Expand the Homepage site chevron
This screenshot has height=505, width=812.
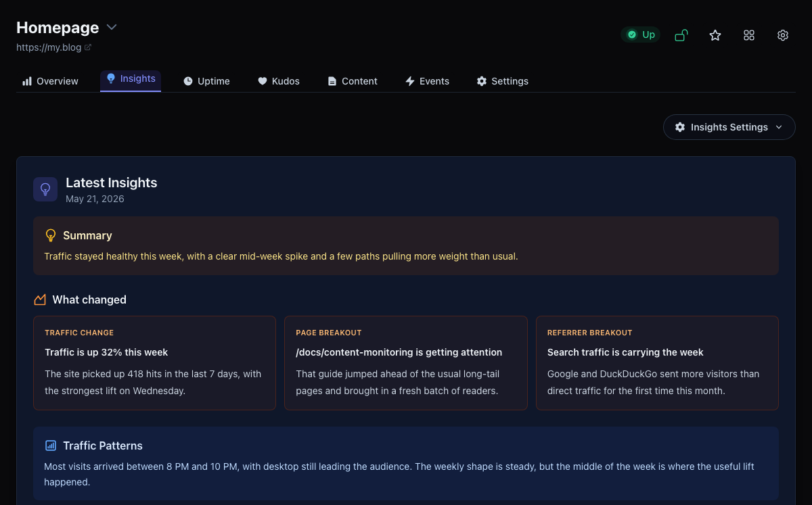(x=112, y=27)
